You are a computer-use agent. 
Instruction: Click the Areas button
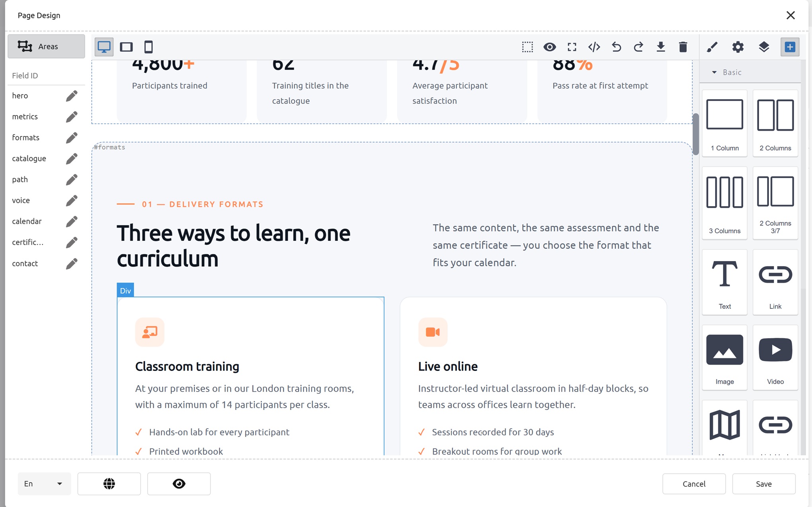pos(46,47)
